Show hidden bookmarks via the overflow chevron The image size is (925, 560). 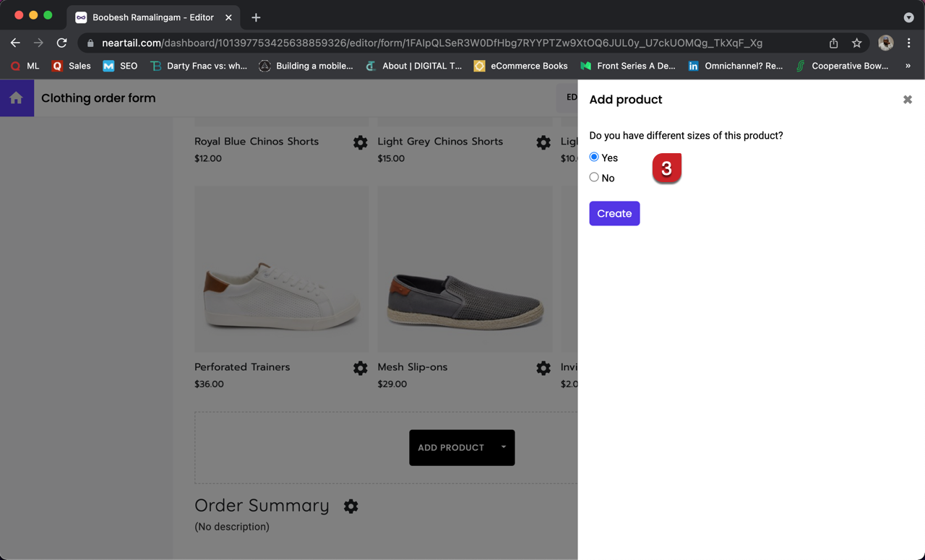point(908,66)
